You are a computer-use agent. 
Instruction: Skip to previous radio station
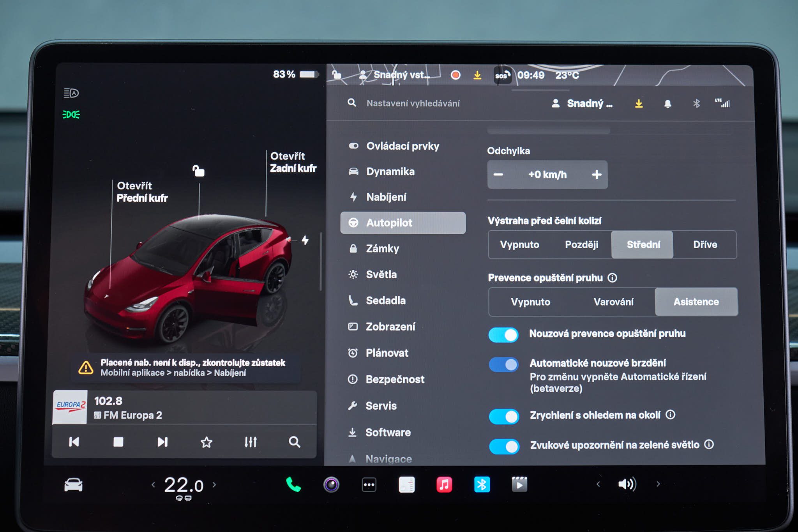coord(74,442)
